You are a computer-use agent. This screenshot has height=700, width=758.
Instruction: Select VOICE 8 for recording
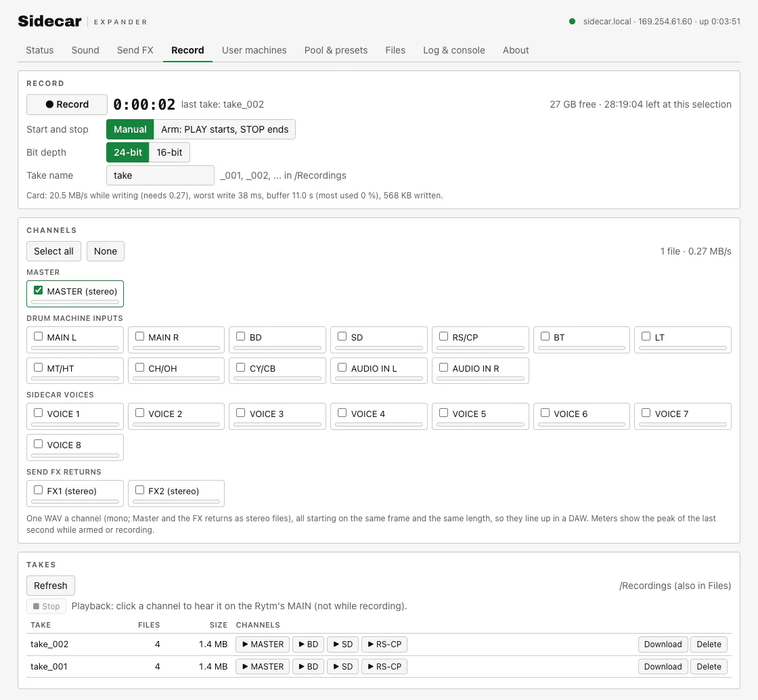tap(38, 444)
